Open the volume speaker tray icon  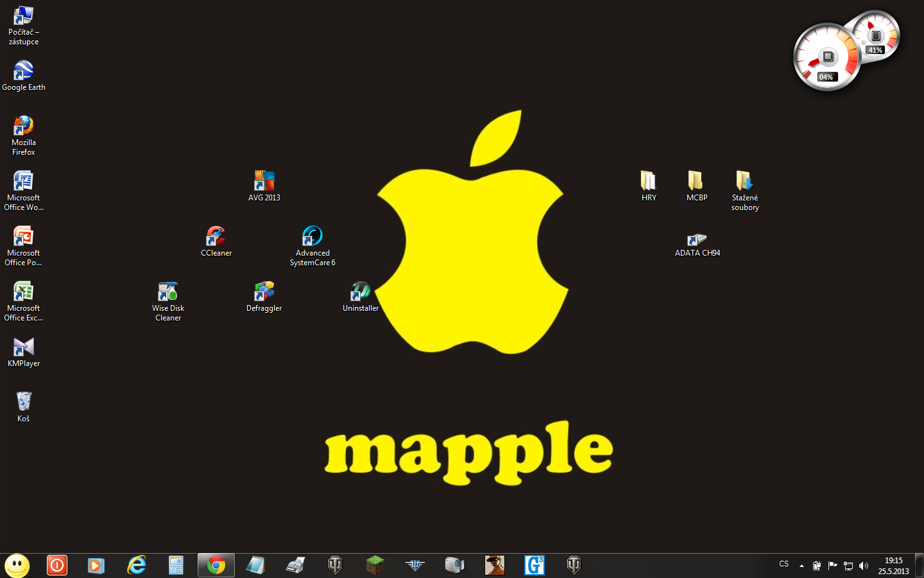(x=864, y=566)
